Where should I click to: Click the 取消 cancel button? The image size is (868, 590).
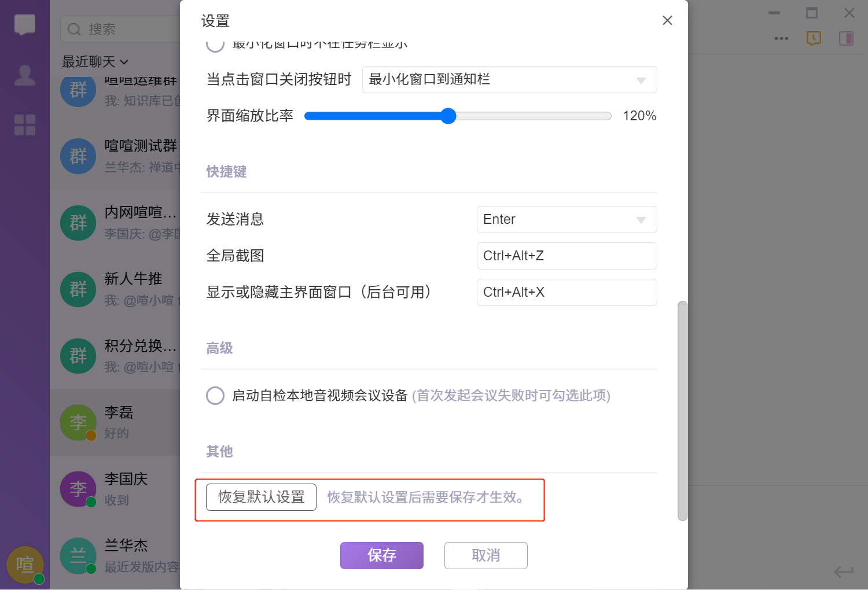486,555
